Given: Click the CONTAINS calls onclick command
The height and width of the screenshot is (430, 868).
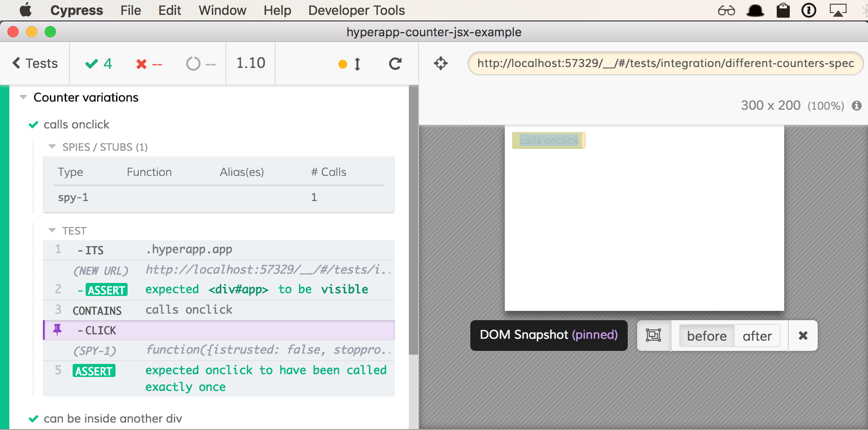Looking at the screenshot, I should [219, 310].
